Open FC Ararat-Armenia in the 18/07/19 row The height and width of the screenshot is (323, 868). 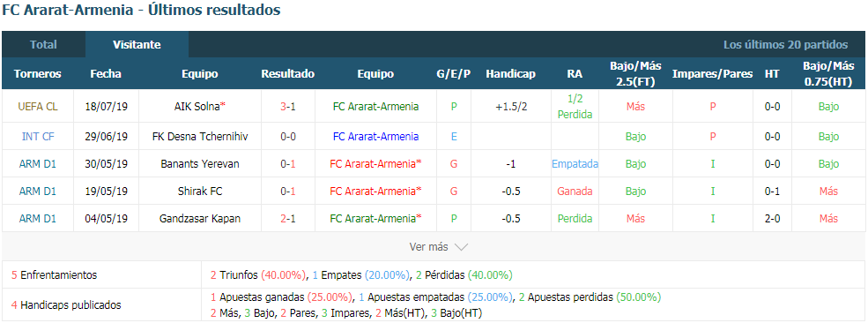coord(376,107)
